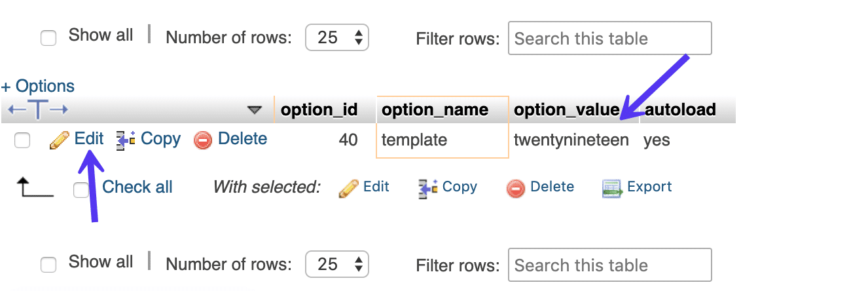This screenshot has height=291, width=868.
Task: Open the top Number of rows dropdown
Action: (x=337, y=38)
